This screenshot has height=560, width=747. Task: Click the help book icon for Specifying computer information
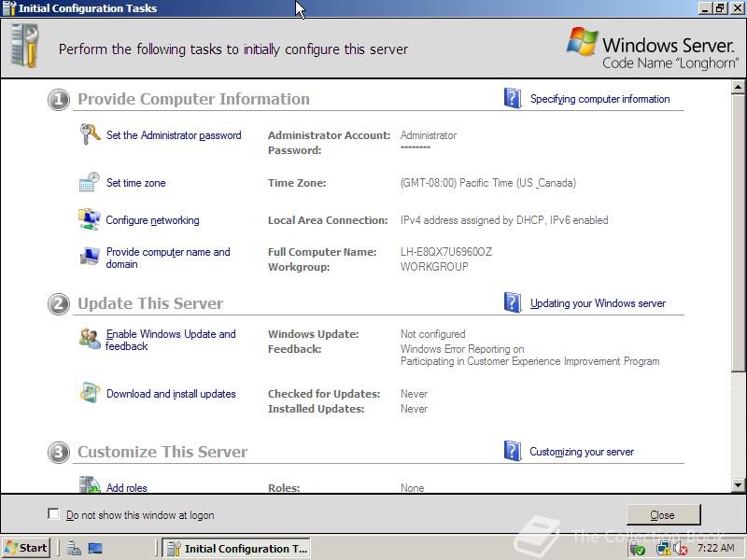click(513, 98)
